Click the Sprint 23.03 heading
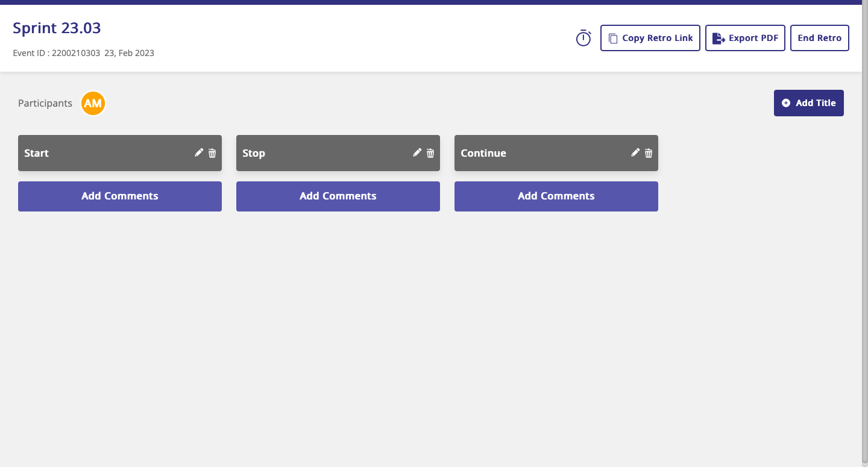Screen dimensions: 868x467 tap(57, 28)
